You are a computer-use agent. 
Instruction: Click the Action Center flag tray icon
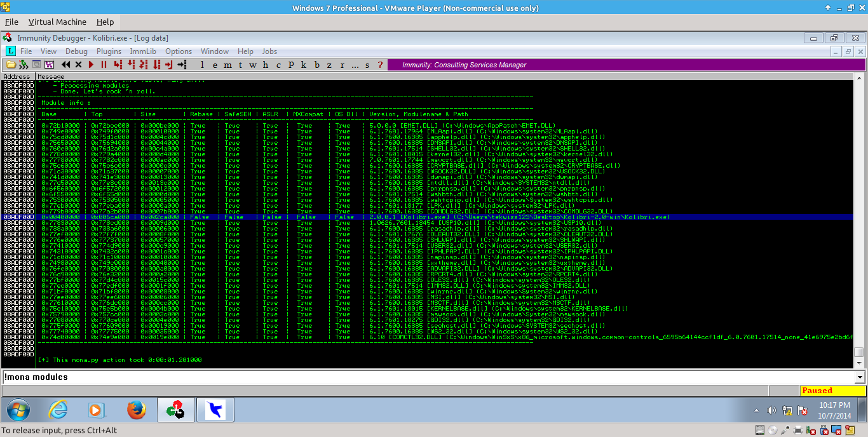click(801, 410)
